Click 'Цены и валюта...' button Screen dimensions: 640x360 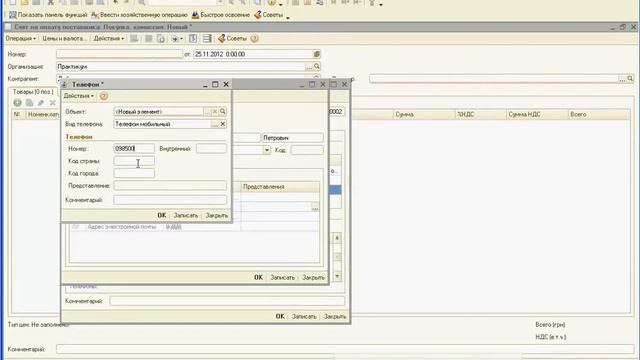pos(64,38)
